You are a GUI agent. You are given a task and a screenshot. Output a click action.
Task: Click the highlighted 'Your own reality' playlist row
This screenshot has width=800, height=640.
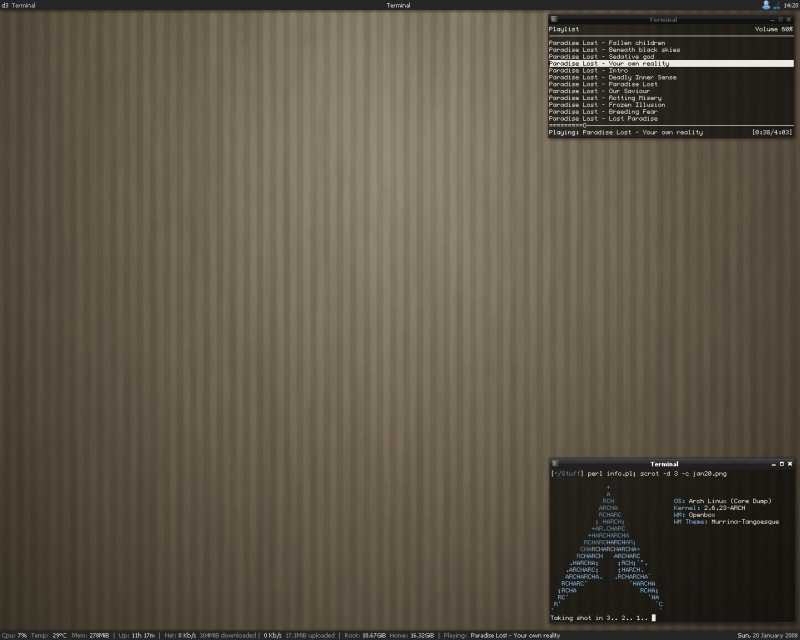(x=671, y=64)
